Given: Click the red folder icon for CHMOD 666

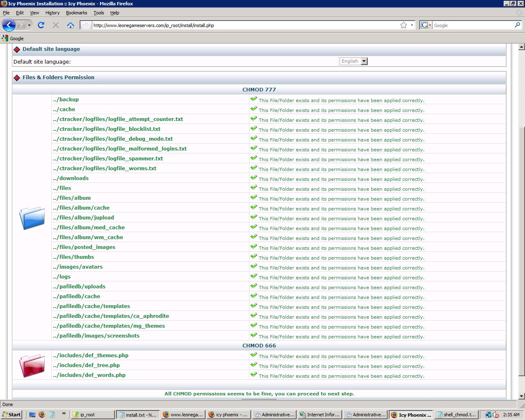Looking at the screenshot, I should click(x=32, y=365).
